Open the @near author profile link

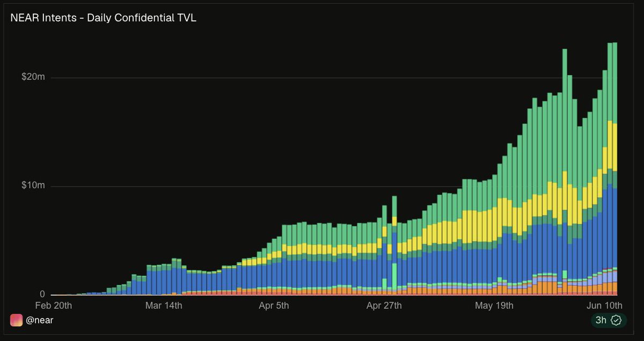39,320
